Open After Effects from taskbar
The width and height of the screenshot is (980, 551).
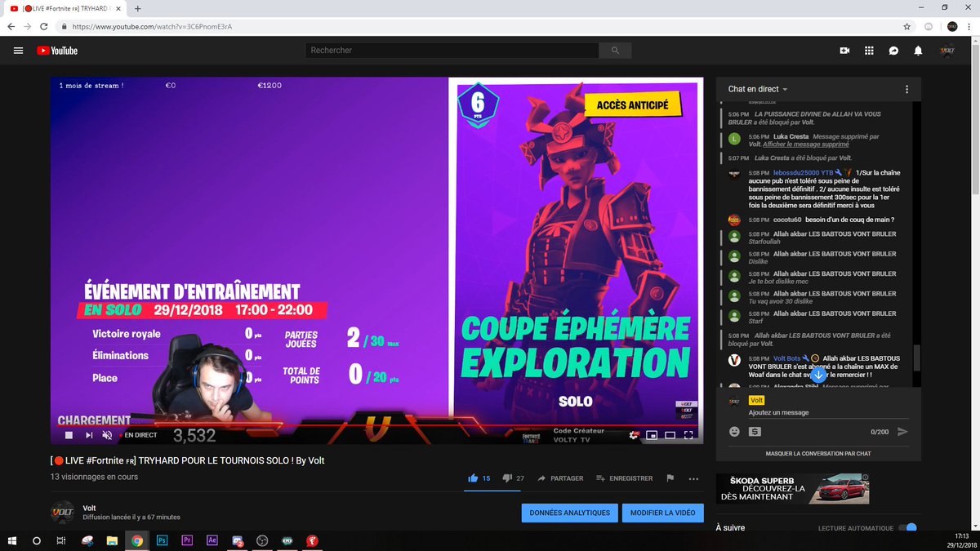[x=212, y=540]
